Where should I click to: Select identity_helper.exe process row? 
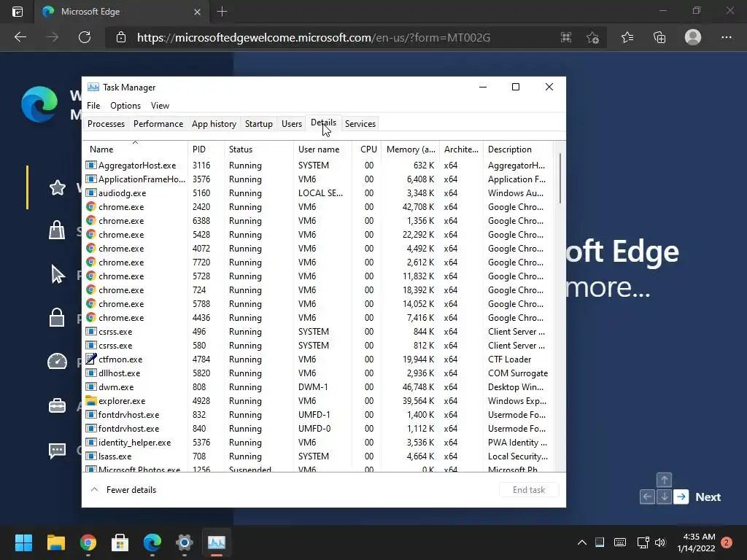pos(318,443)
